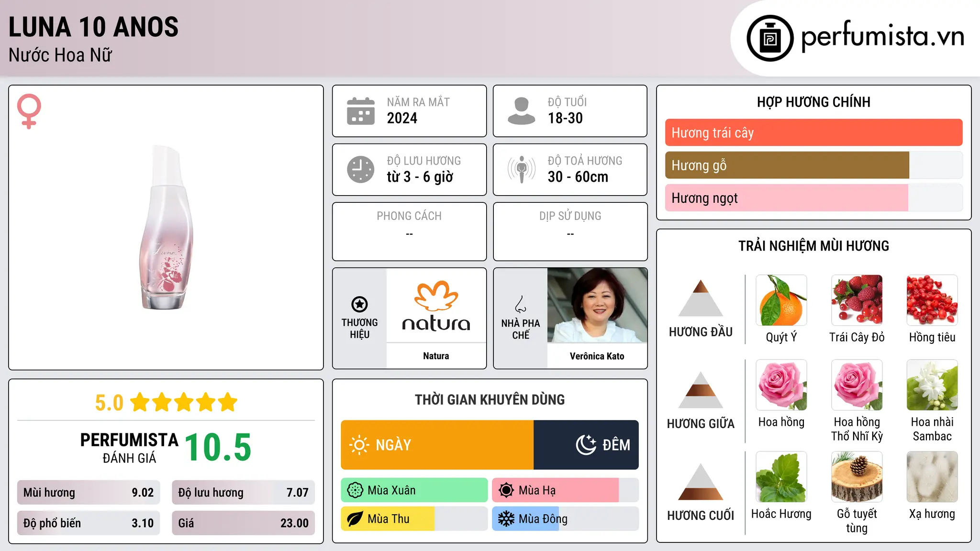Click the Độ phổ biến 3.10 score row
This screenshot has width=980, height=551.
point(89,523)
